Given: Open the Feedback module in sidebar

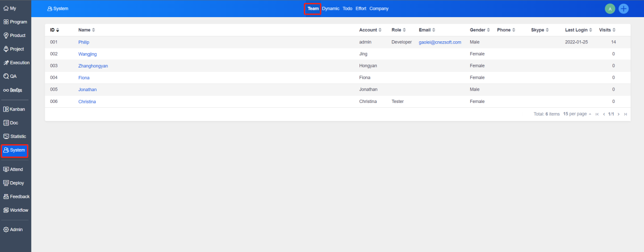Looking at the screenshot, I should pyautogui.click(x=16, y=197).
